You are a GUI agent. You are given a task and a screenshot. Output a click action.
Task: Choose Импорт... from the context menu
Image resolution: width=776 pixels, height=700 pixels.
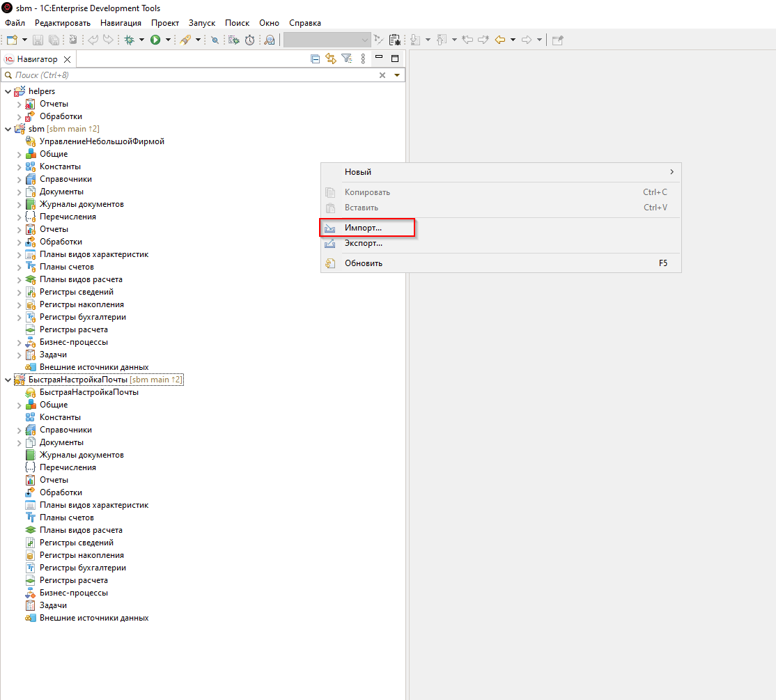click(x=363, y=228)
